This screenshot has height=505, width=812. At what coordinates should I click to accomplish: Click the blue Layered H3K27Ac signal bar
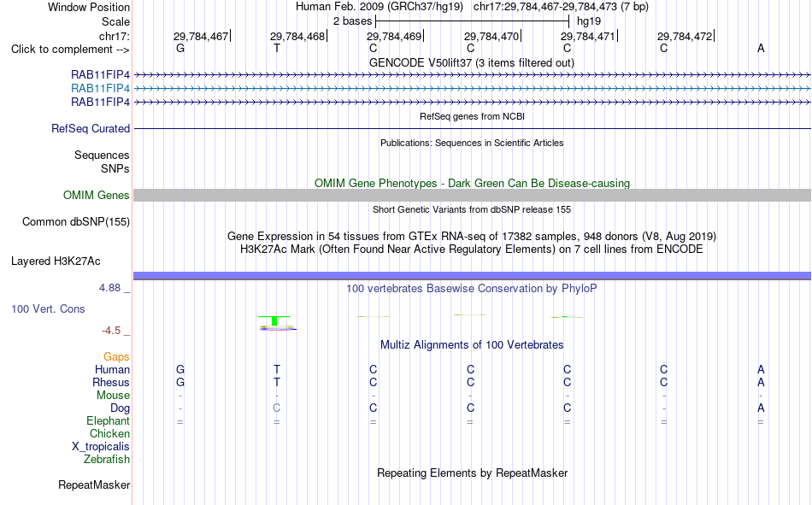[x=473, y=275]
